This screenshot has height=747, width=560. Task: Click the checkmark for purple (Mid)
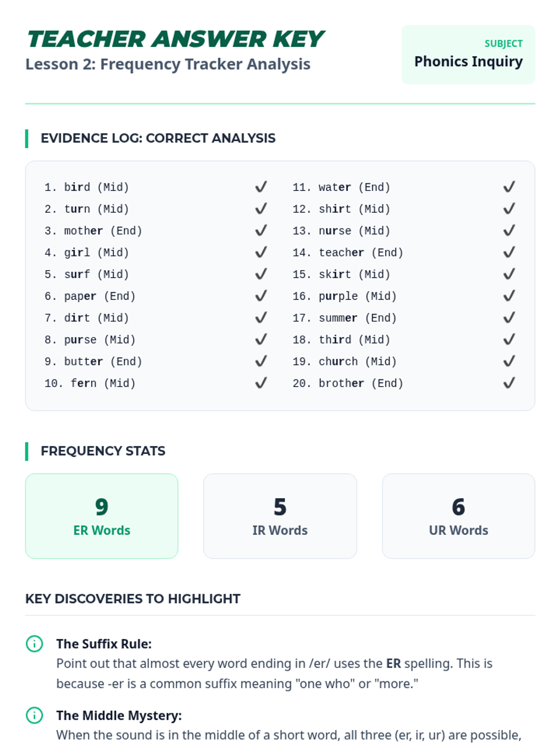tap(509, 296)
